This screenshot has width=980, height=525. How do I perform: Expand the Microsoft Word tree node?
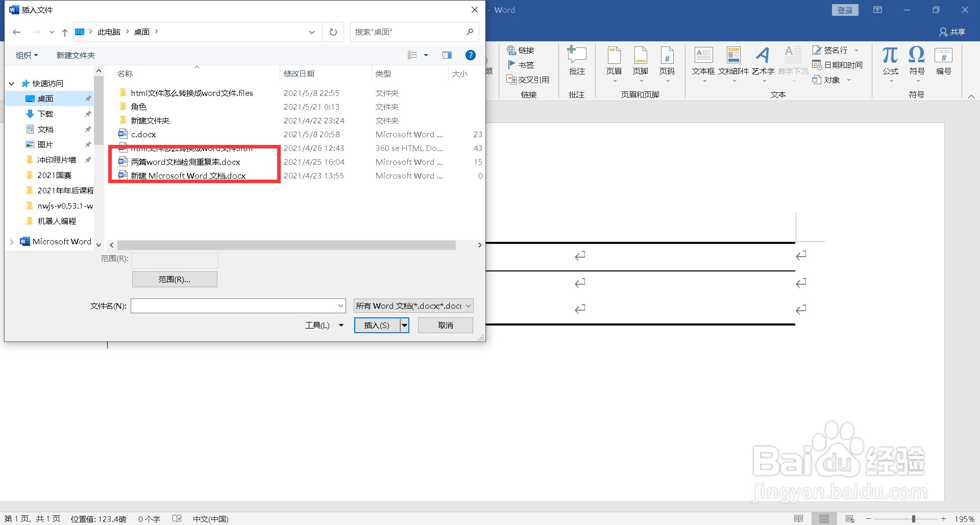click(x=12, y=241)
